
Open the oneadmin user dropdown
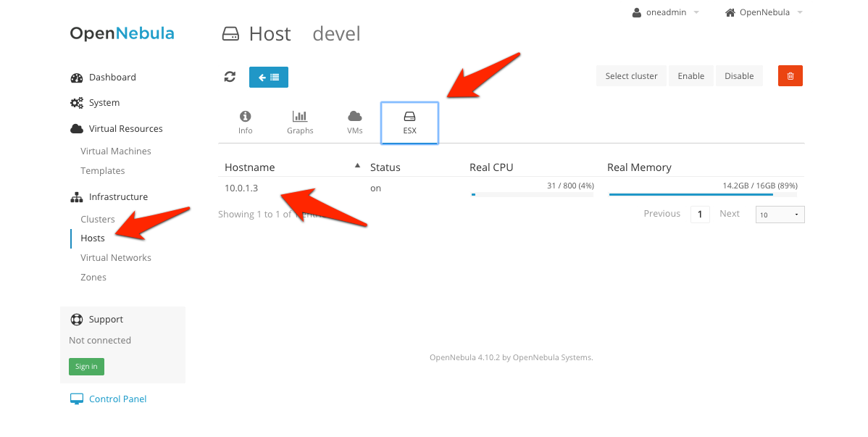(666, 12)
